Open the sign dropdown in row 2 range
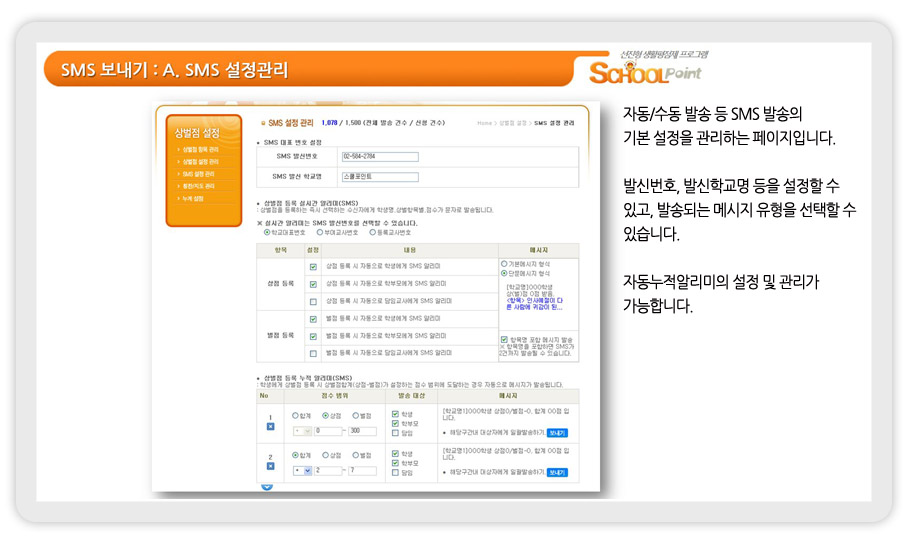The height and width of the screenshot is (544, 918). coord(307,470)
